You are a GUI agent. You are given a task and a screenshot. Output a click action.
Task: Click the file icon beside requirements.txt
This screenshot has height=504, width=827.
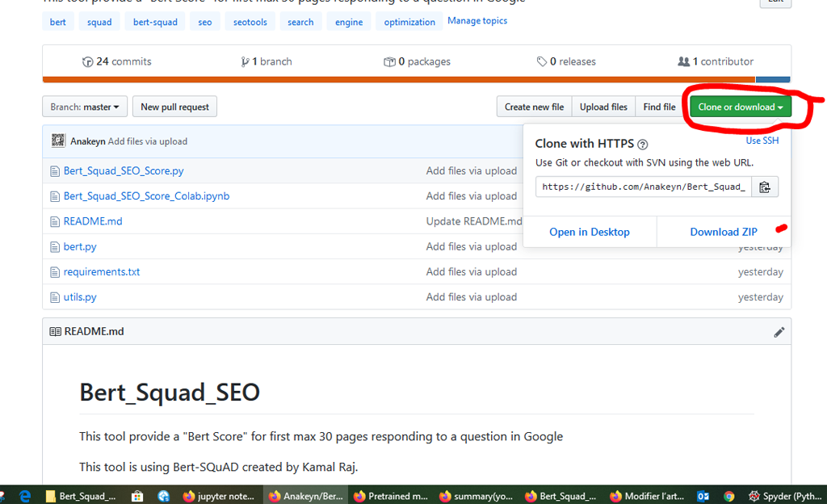(x=55, y=272)
